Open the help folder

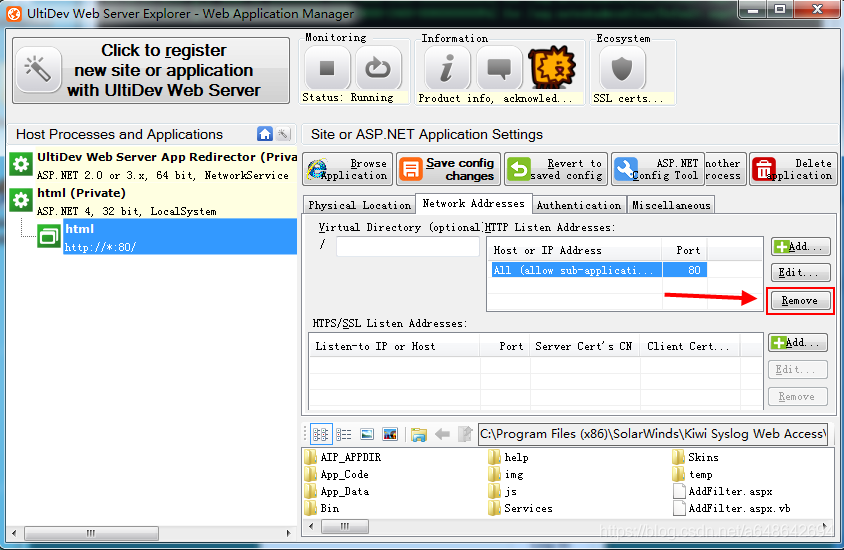(x=509, y=457)
